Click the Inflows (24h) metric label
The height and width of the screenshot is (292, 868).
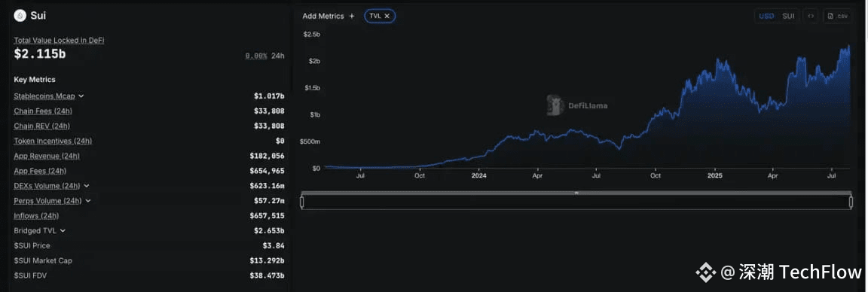click(36, 216)
